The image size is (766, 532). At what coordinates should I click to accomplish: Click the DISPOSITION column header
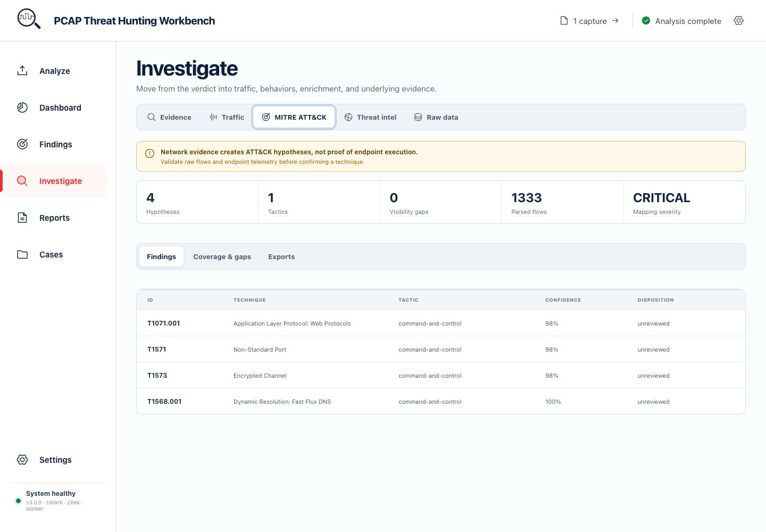click(x=655, y=300)
